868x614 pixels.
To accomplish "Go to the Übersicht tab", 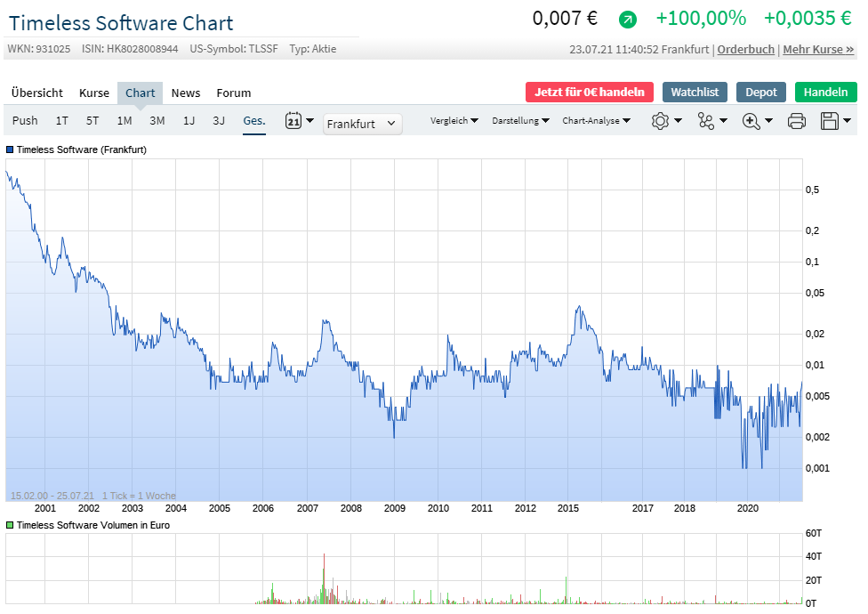I will 37,93.
